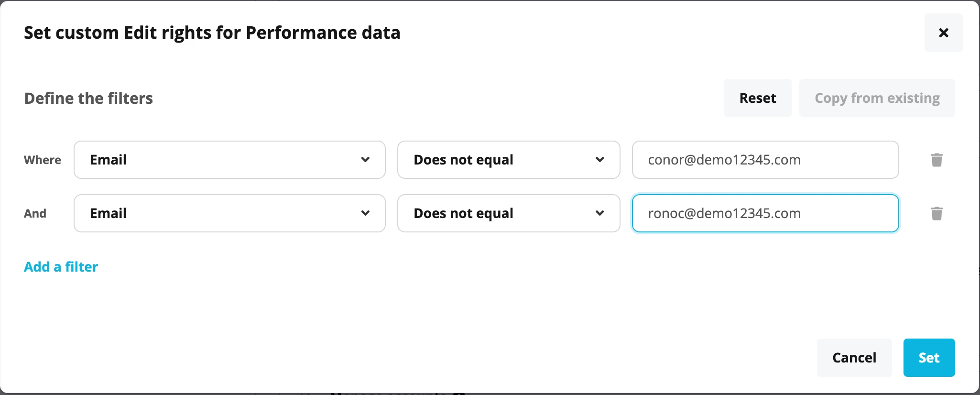Open the And row Email field dropdown

229,213
